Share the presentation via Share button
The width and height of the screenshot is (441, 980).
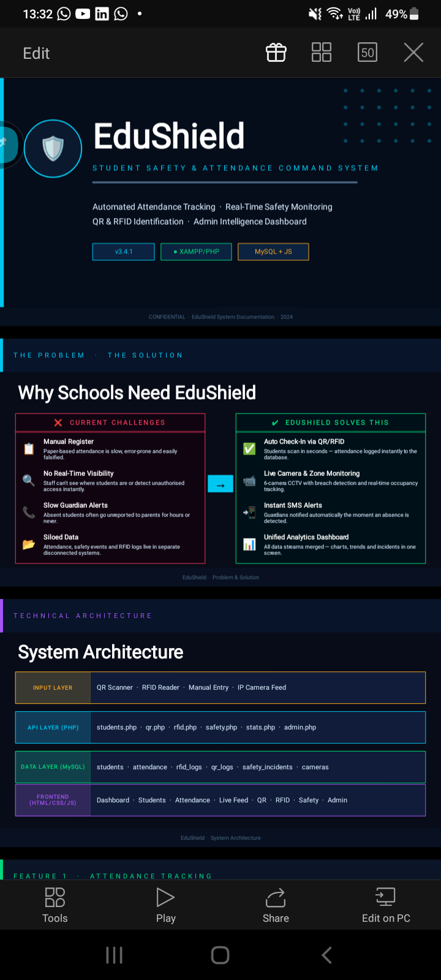276,905
